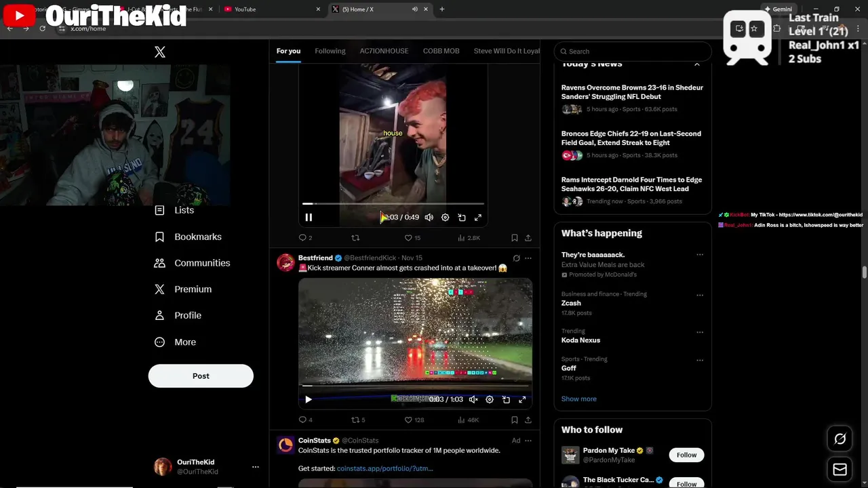Go to Communities in the sidebar
This screenshot has width=868, height=488.
[193, 263]
